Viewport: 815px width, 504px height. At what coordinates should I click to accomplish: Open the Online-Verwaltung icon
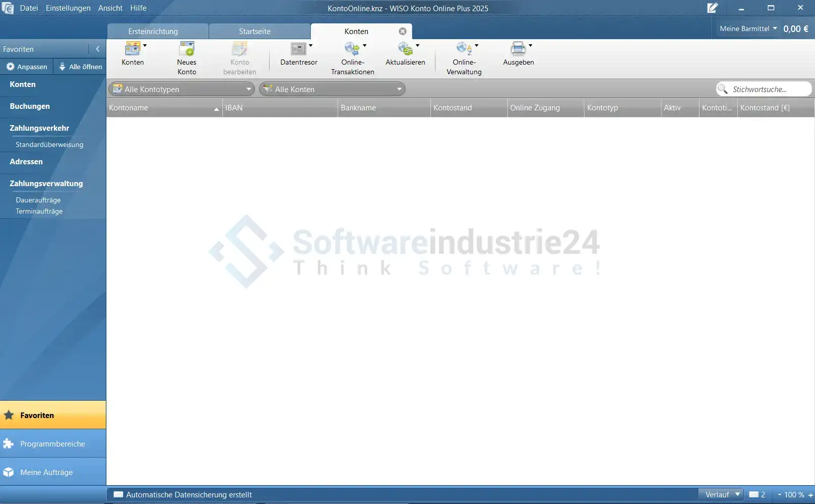click(x=463, y=49)
